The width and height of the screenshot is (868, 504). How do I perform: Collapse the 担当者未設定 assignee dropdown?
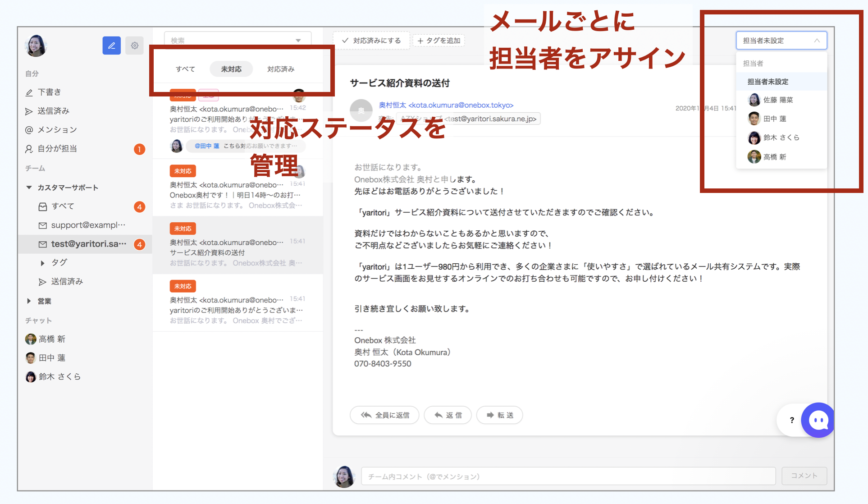817,41
